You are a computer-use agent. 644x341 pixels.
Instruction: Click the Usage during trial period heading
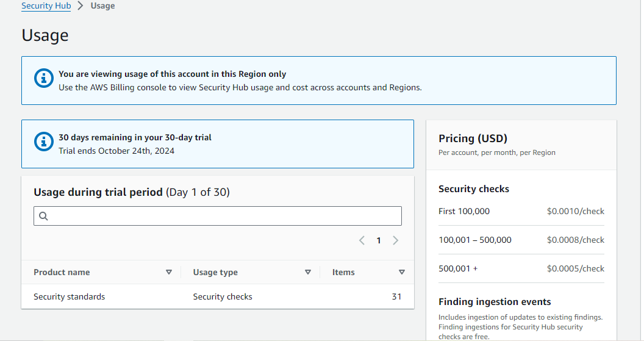click(132, 192)
